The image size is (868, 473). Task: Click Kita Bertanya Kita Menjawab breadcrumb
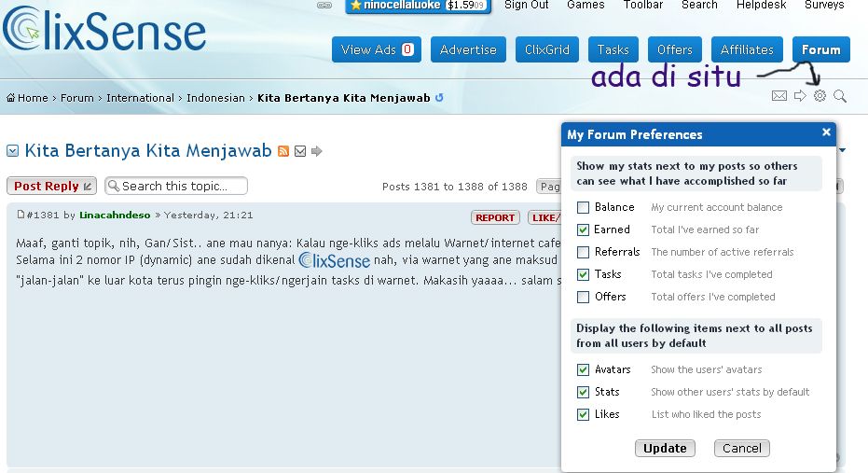click(x=344, y=98)
